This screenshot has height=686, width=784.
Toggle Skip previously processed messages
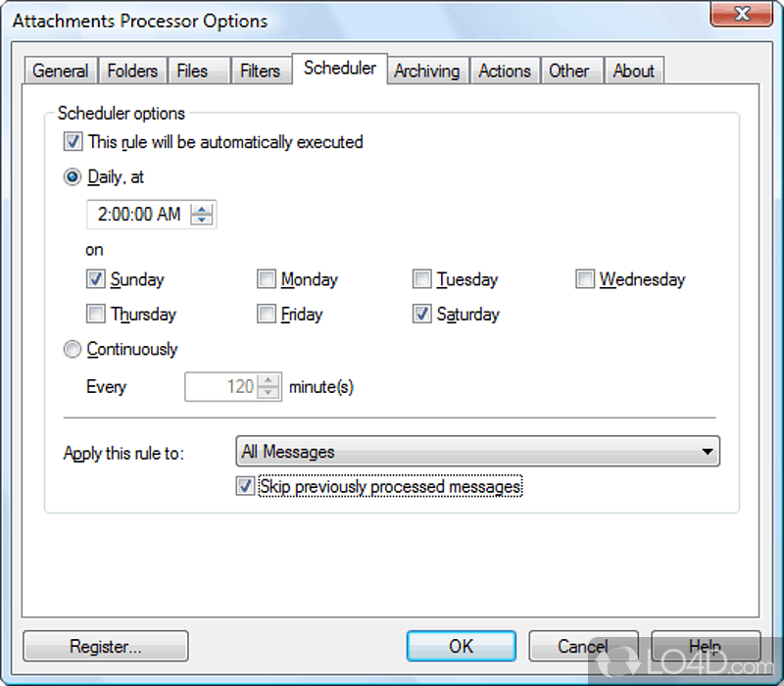pyautogui.click(x=245, y=486)
